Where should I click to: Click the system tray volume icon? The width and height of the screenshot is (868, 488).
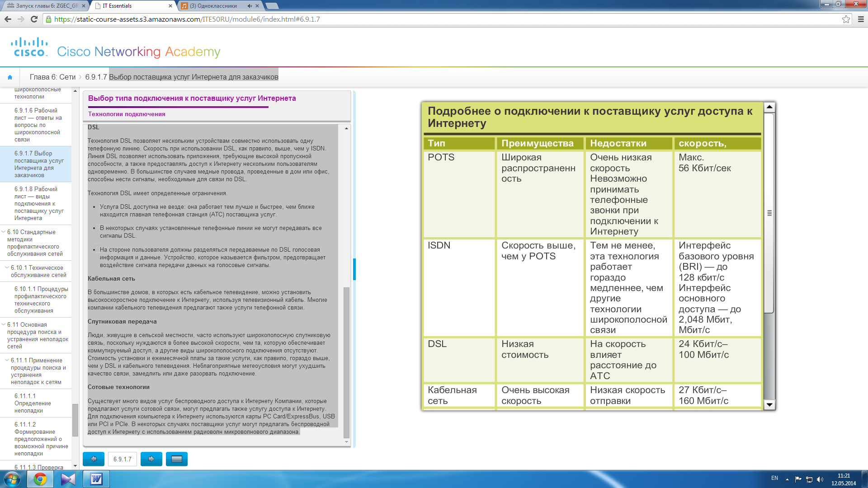[x=820, y=479]
